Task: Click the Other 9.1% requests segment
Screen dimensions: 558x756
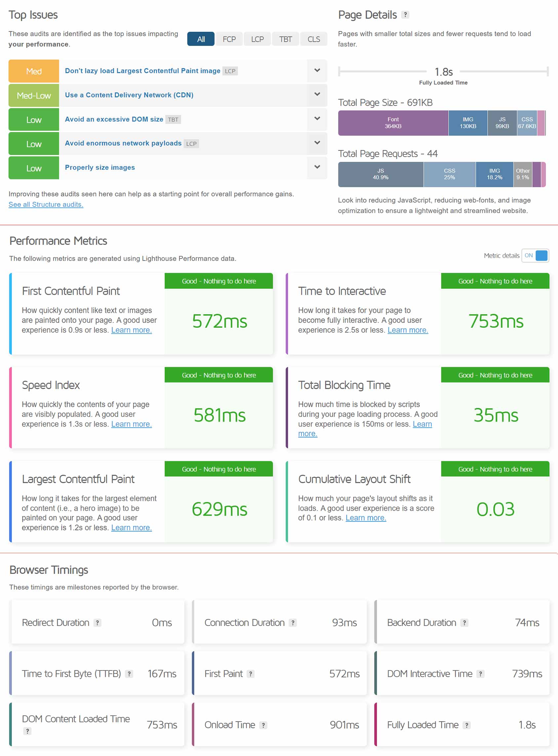Action: click(x=523, y=174)
